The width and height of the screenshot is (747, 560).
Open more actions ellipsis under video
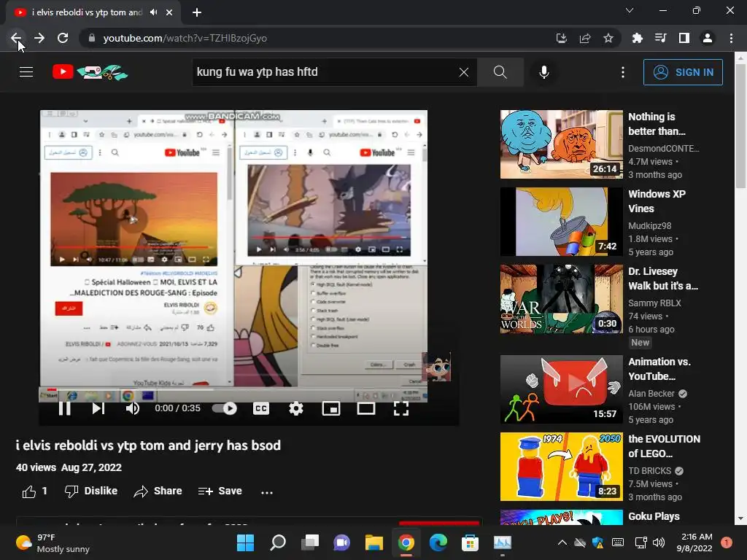tap(267, 492)
